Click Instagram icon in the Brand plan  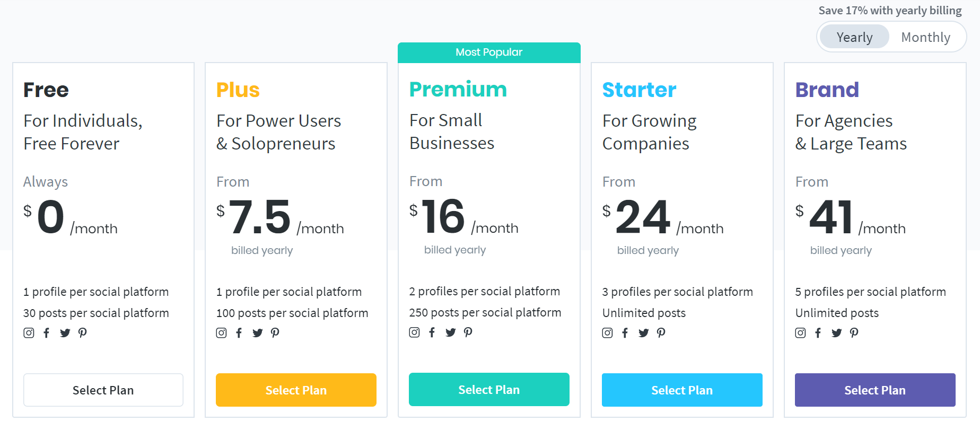(x=800, y=333)
